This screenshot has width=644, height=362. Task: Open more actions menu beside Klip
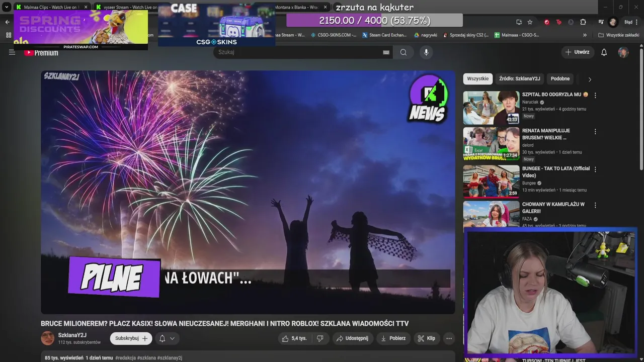click(449, 338)
